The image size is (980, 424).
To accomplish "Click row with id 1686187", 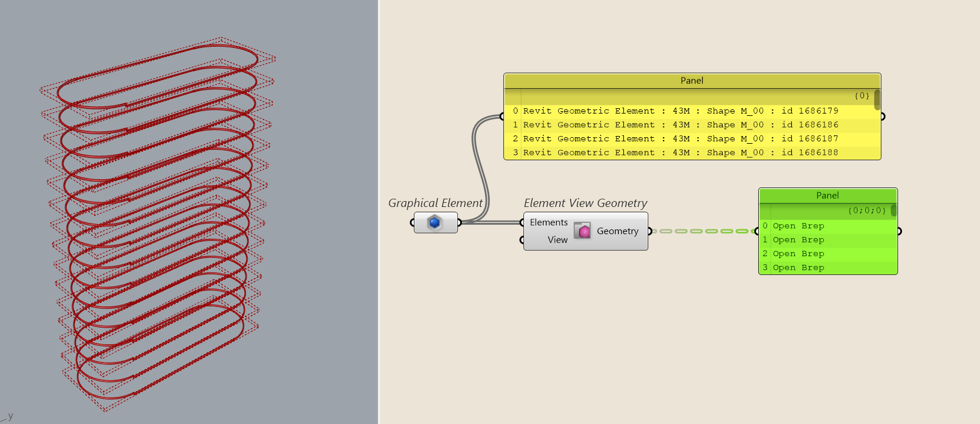I will coord(680,138).
